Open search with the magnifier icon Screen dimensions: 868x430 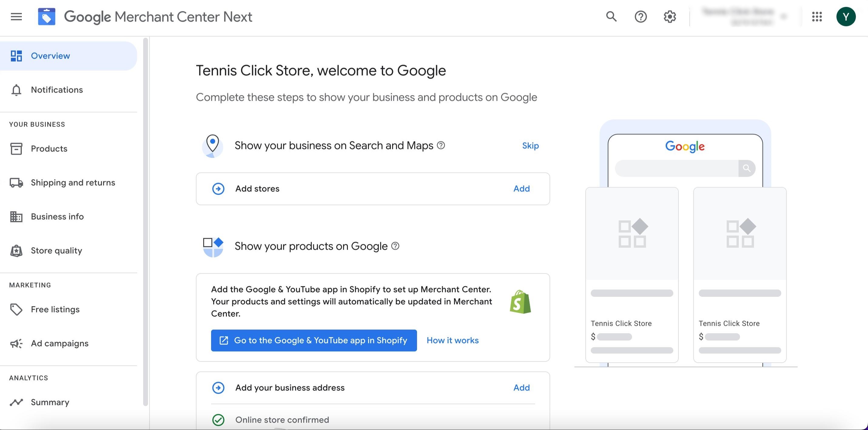[x=611, y=16]
